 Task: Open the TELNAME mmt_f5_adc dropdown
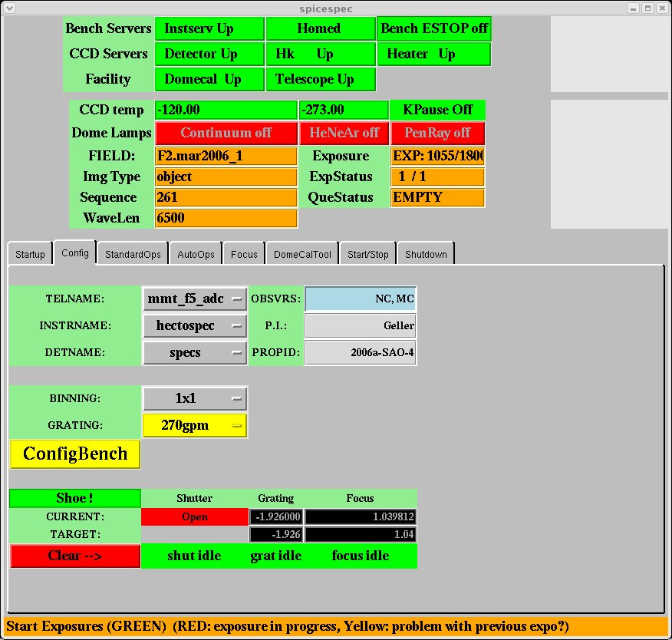[195, 299]
